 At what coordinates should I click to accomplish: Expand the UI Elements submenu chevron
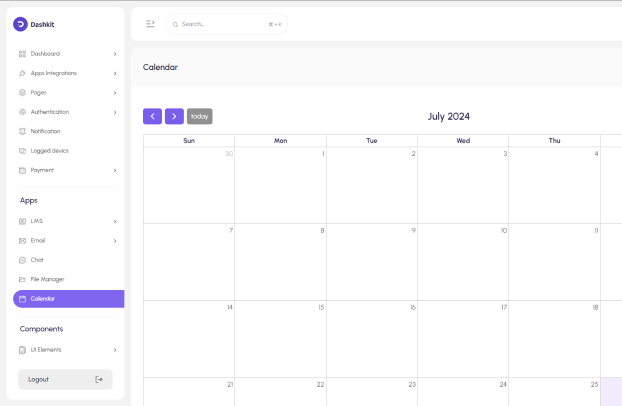[x=115, y=350]
